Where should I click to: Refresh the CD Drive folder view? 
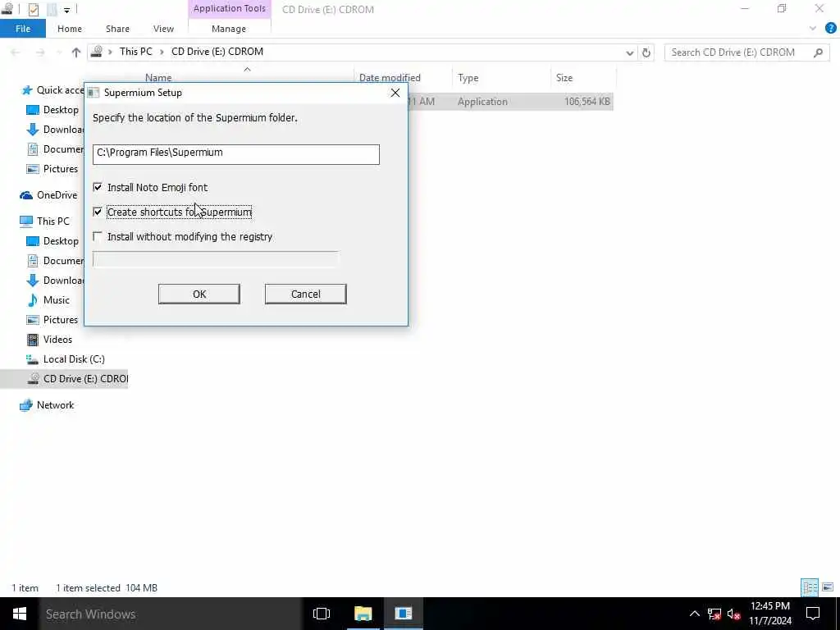click(646, 52)
